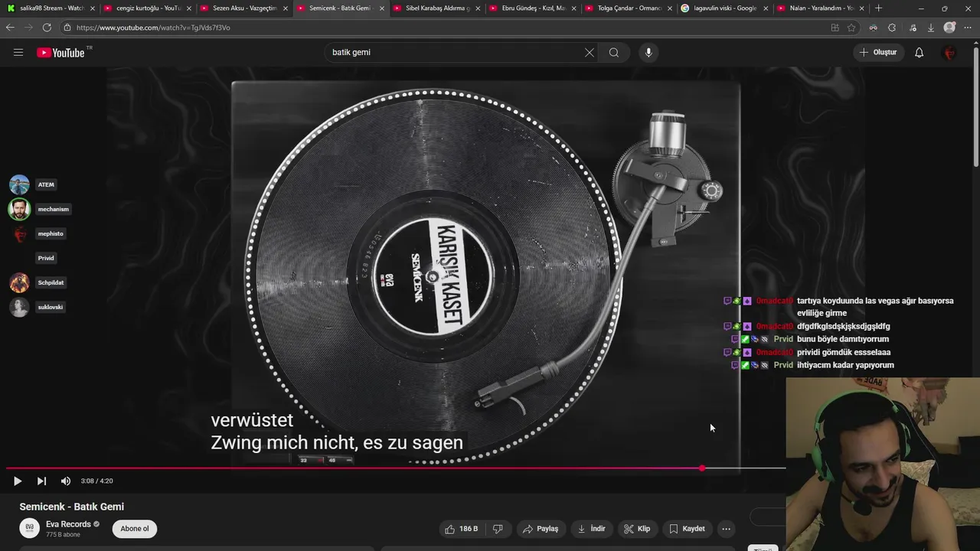Open the browser extensions puzzle icon
Screen dimensions: 980x551
[892, 28]
